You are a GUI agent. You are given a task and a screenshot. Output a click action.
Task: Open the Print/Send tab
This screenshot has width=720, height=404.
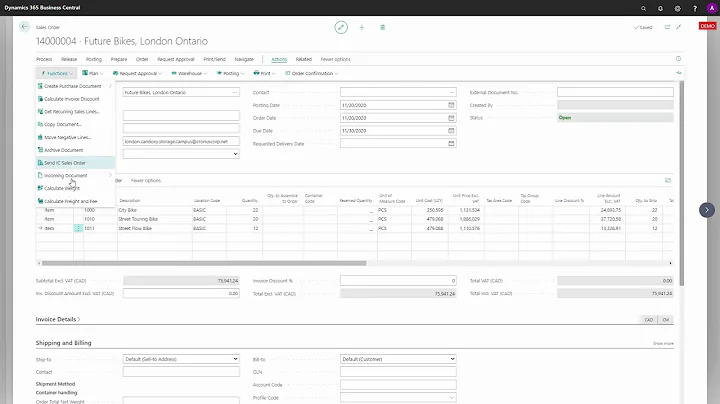[x=214, y=59]
